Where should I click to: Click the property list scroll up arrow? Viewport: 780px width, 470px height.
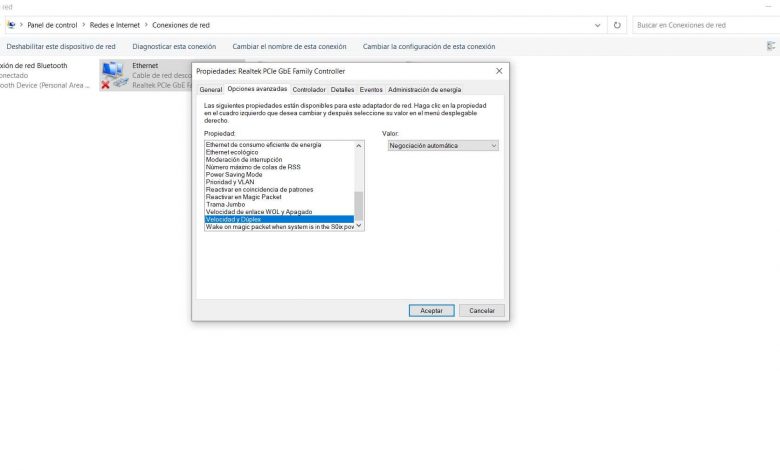tap(359, 146)
